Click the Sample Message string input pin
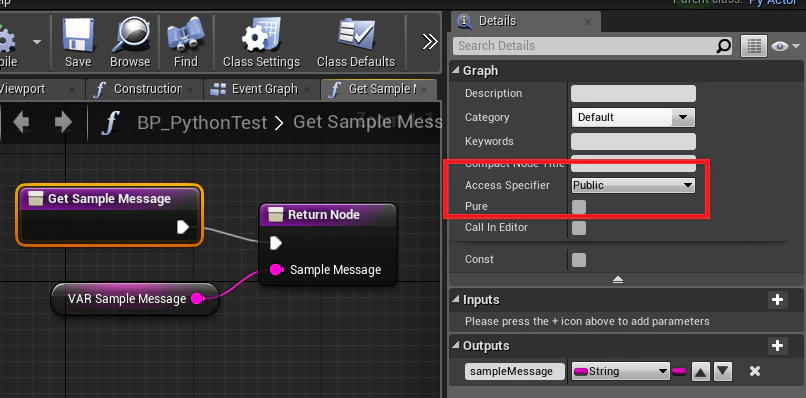Image resolution: width=806 pixels, height=398 pixels. click(x=277, y=269)
